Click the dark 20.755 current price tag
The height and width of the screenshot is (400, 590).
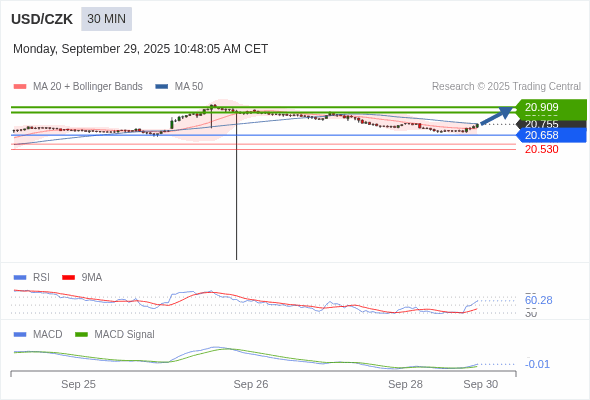pos(551,124)
